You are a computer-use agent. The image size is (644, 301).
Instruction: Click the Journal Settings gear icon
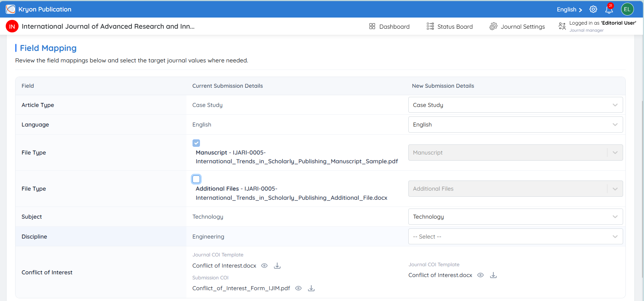click(493, 26)
